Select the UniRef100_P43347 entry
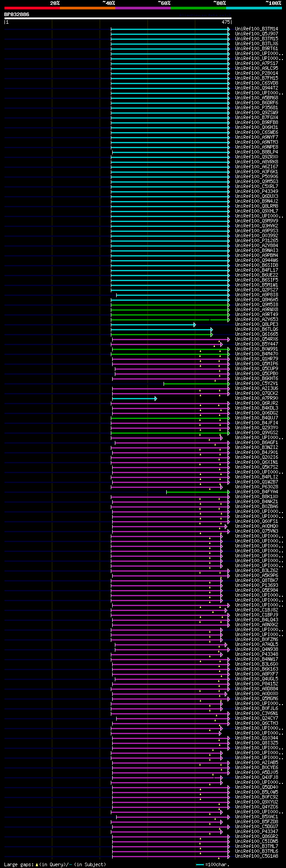The height and width of the screenshot is (868, 286). pos(257,831)
